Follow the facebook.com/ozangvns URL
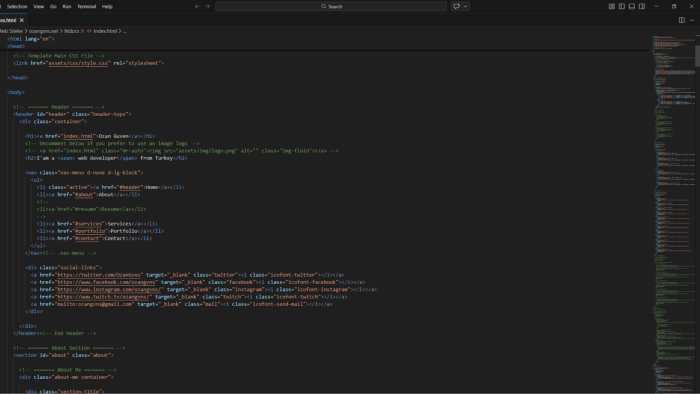Image resolution: width=700 pixels, height=394 pixels. [x=106, y=282]
